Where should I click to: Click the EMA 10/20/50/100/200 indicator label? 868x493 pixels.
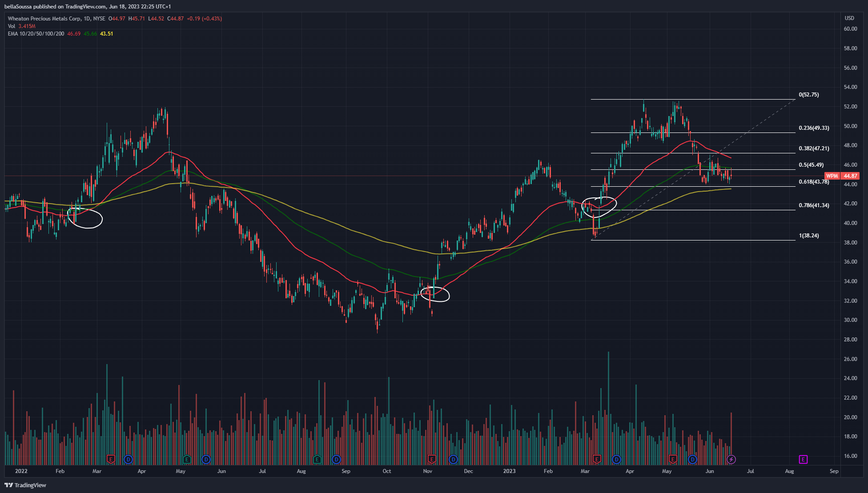pyautogui.click(x=36, y=34)
